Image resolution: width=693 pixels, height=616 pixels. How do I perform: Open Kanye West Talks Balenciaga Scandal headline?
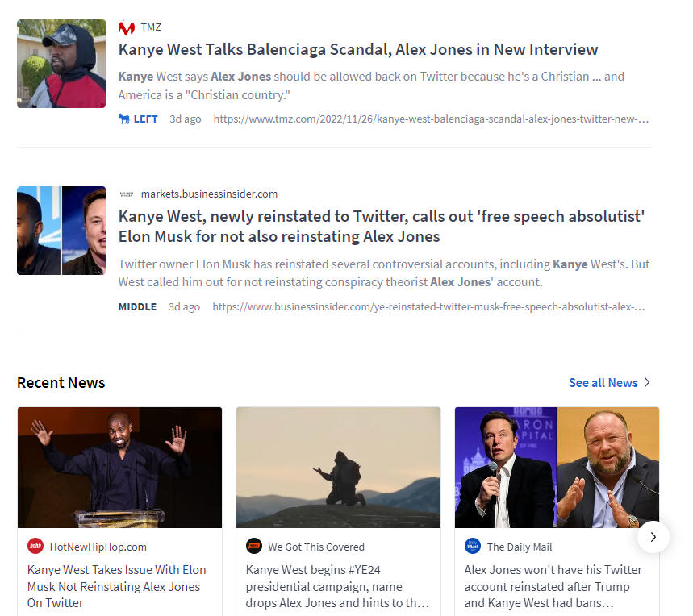click(358, 49)
